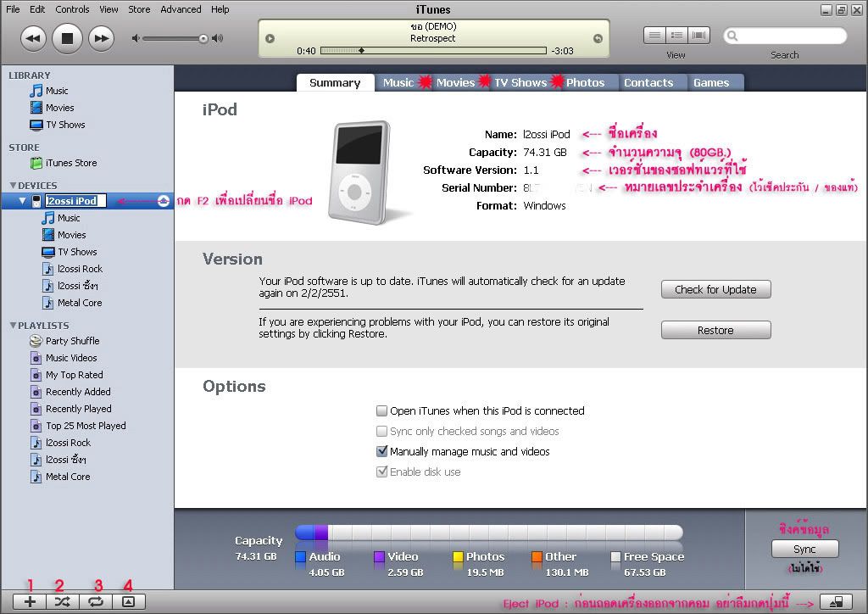Skip to next track with fast-forward button

pos(102,38)
